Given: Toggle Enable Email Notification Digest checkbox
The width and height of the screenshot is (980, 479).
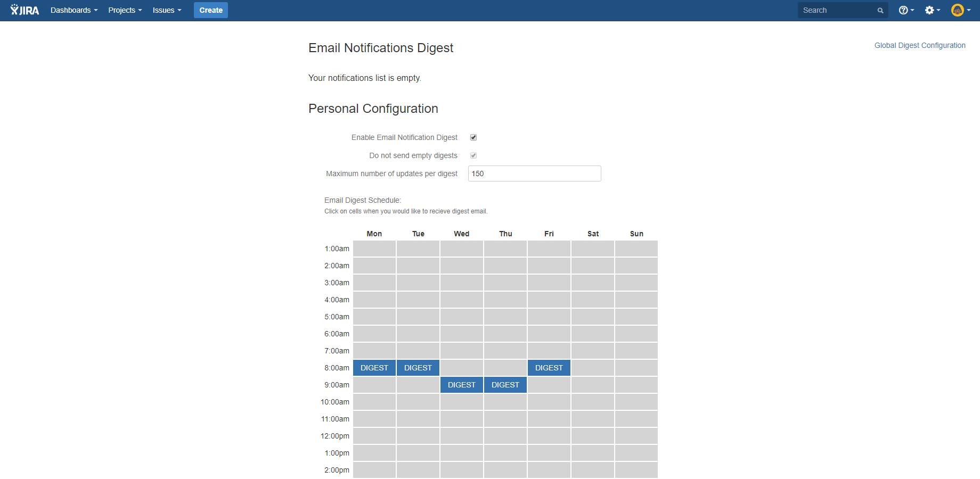Looking at the screenshot, I should pos(473,137).
